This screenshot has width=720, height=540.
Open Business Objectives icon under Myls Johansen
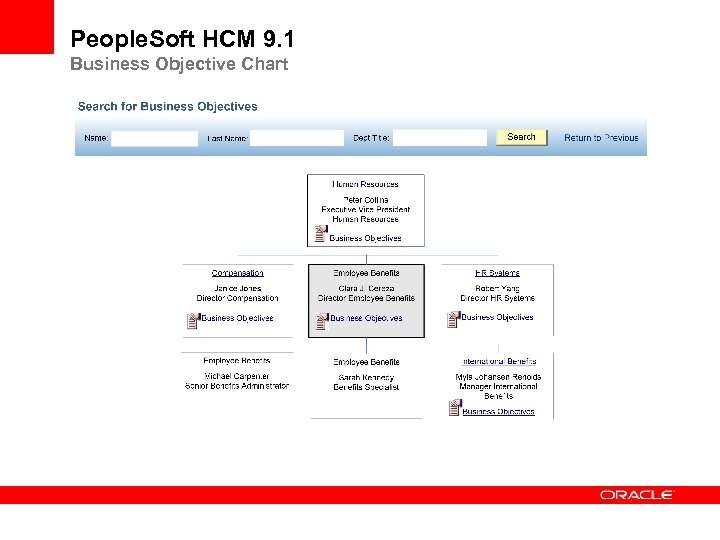[x=455, y=407]
